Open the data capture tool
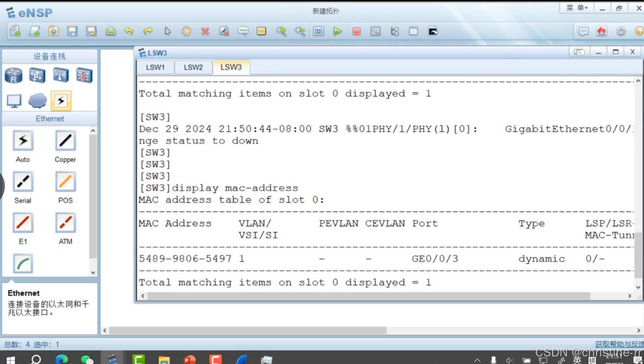 [375, 31]
